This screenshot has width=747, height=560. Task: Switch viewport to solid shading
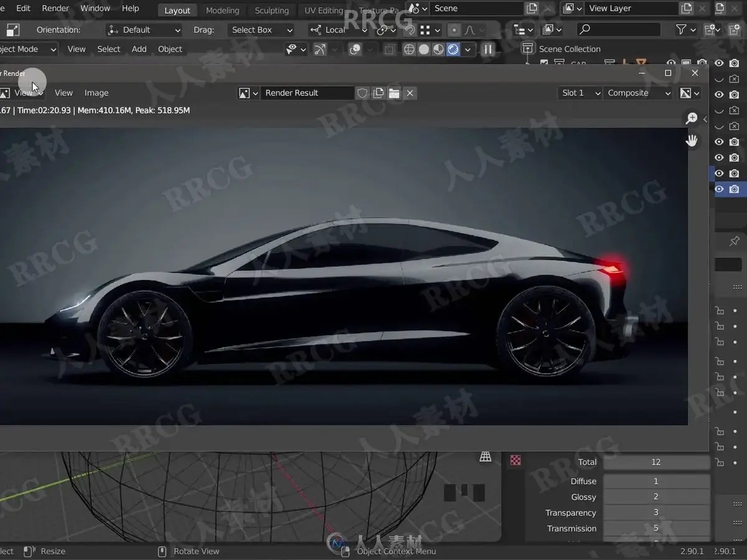[424, 49]
